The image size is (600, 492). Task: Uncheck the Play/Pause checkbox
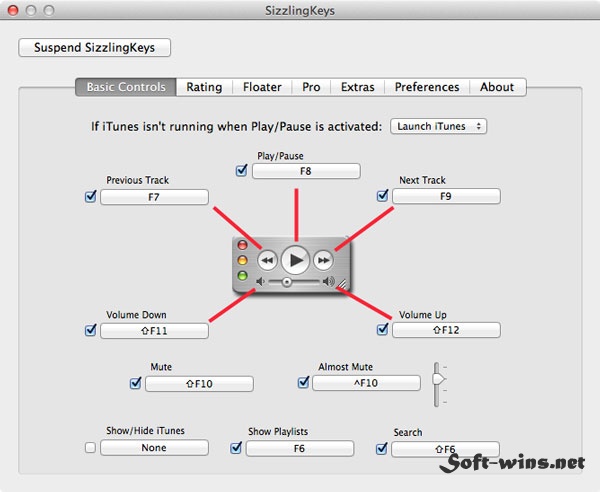(x=241, y=170)
